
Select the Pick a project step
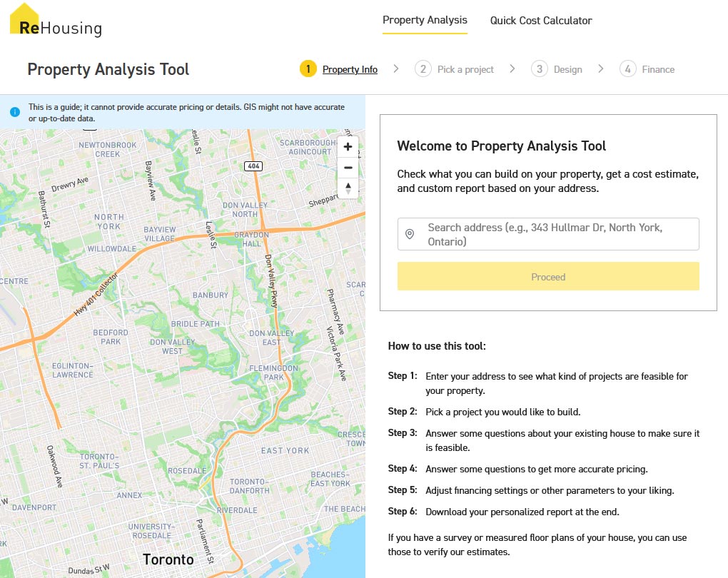(x=465, y=69)
